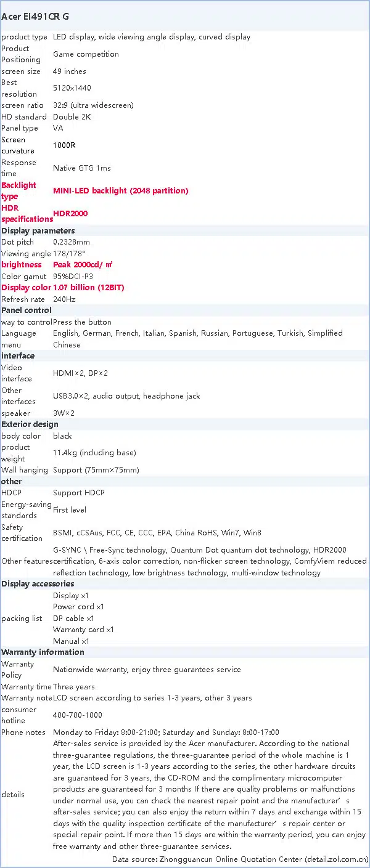Click the 'brightness' red label
This screenshot has height=868, width=370.
point(22,265)
